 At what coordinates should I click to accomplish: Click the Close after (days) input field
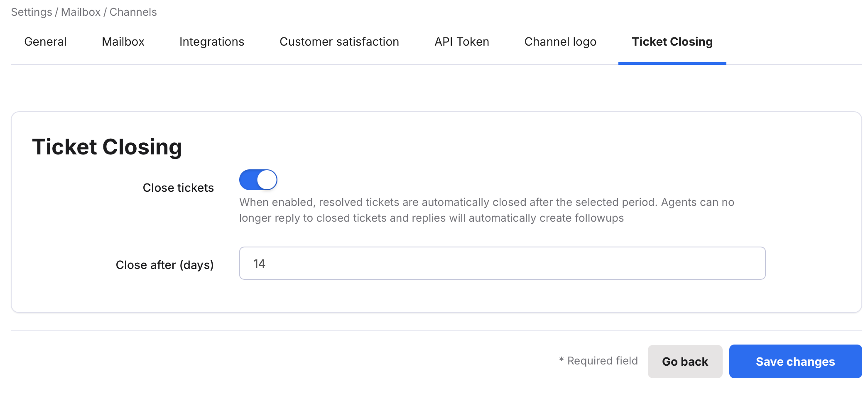pos(502,263)
